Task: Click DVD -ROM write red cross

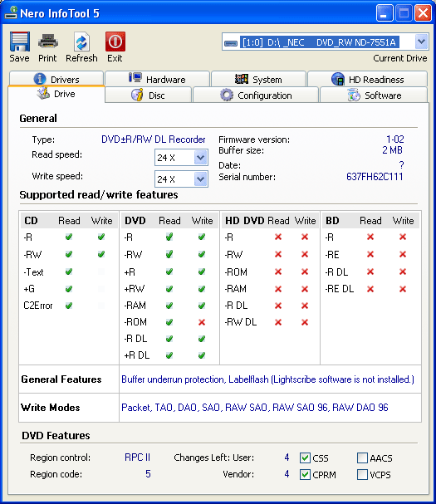Action: click(202, 322)
